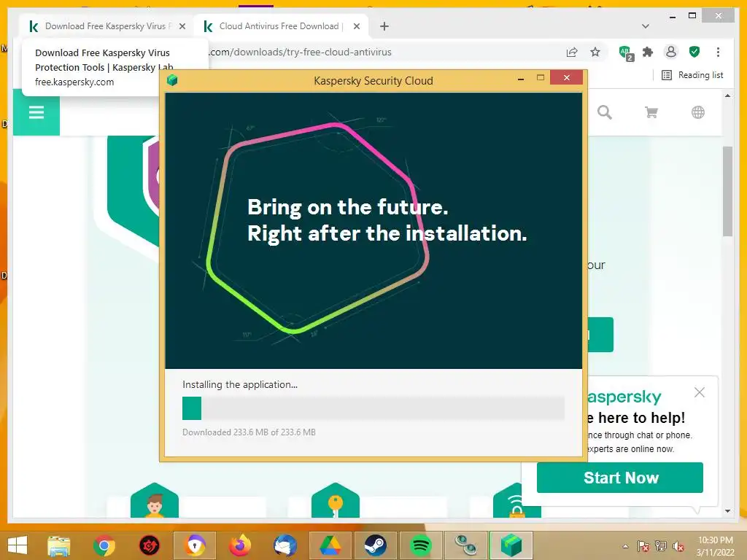The image size is (747, 560).
Task: Open the Kaspersky site hamburger menu
Action: [36, 112]
